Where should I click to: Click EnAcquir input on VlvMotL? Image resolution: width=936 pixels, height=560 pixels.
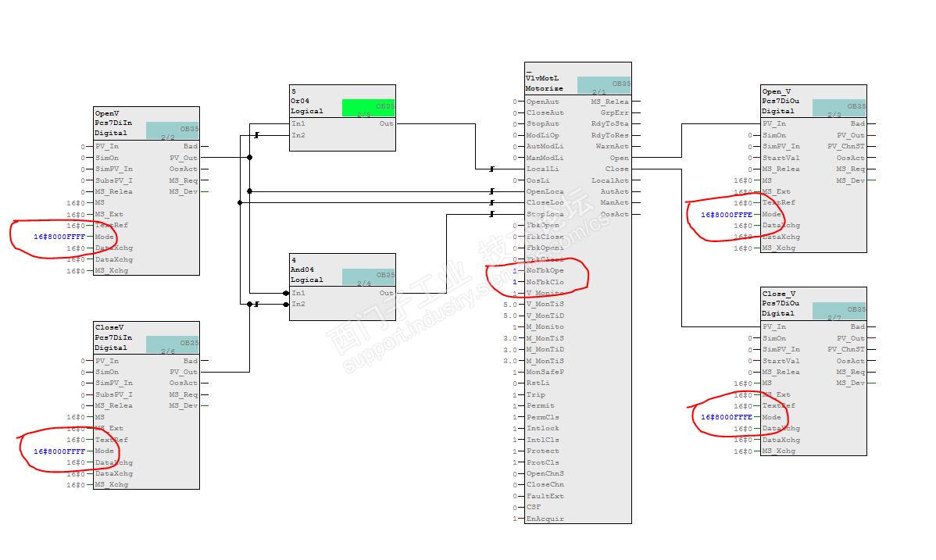point(545,519)
